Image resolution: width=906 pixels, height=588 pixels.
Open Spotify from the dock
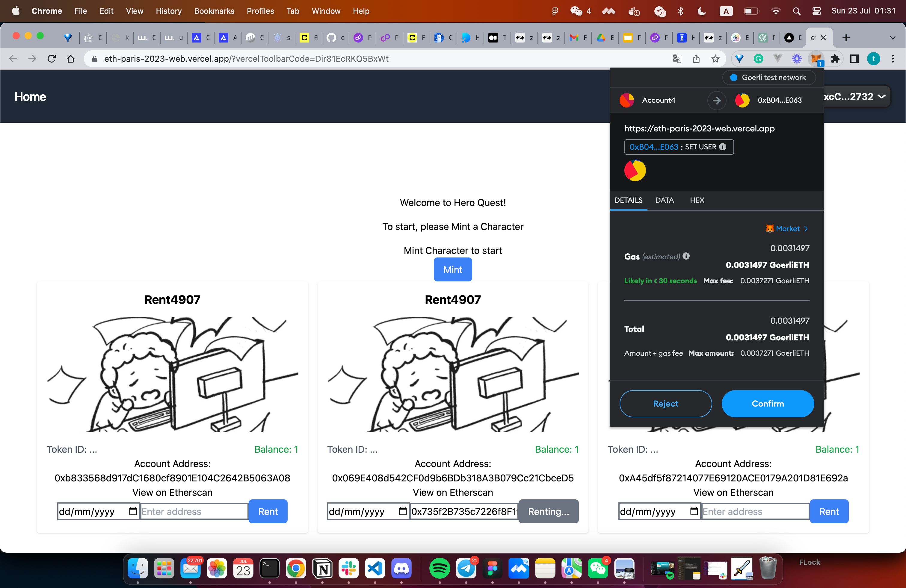pyautogui.click(x=440, y=569)
